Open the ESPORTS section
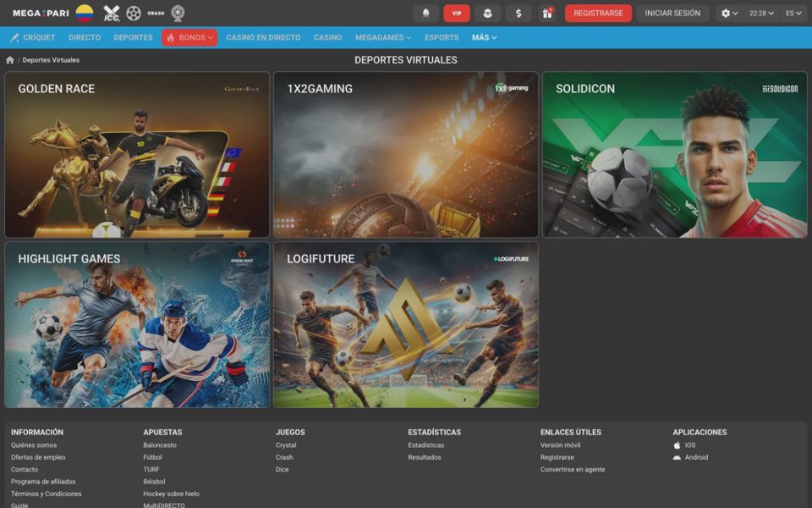Image resolution: width=812 pixels, height=508 pixels. pyautogui.click(x=442, y=37)
